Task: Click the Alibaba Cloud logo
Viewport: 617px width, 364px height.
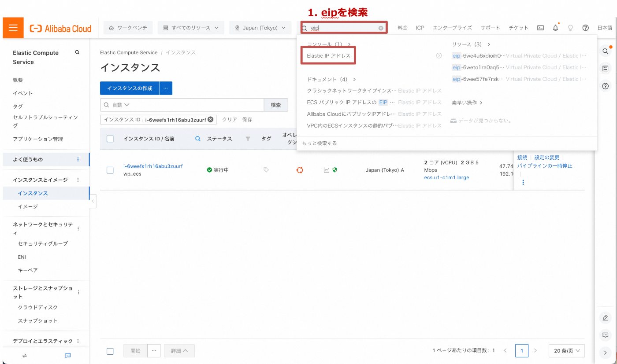Action: coord(61,29)
